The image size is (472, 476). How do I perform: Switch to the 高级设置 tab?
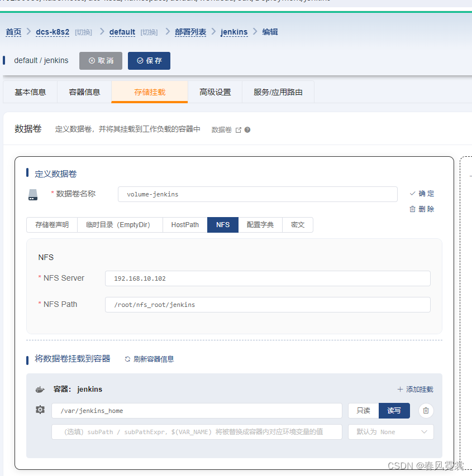(215, 92)
